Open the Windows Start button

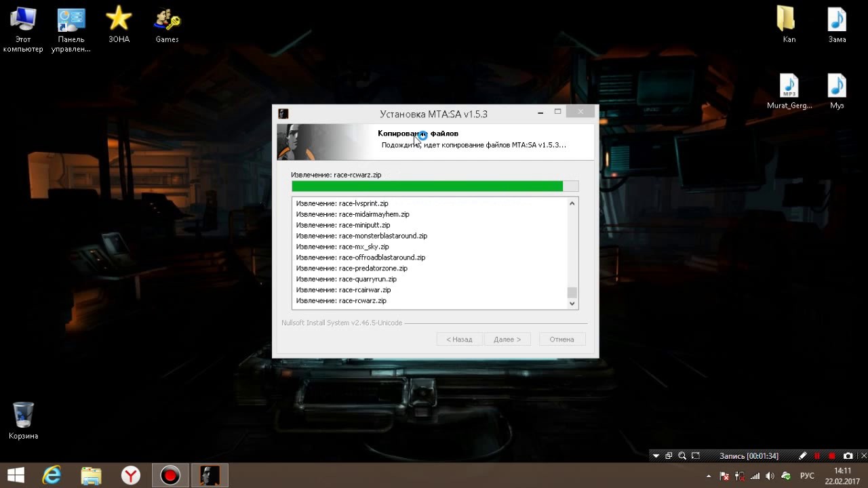click(x=16, y=475)
